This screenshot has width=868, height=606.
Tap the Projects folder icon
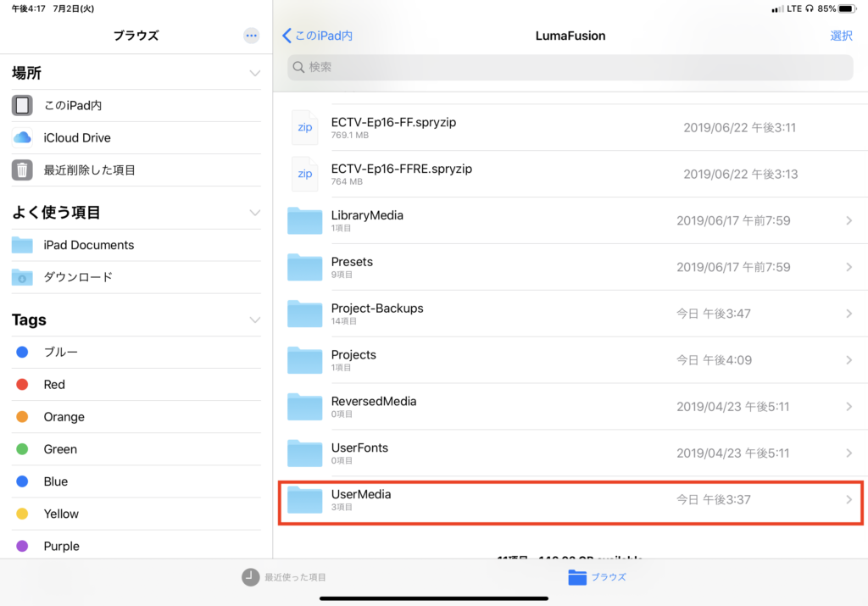coord(304,359)
